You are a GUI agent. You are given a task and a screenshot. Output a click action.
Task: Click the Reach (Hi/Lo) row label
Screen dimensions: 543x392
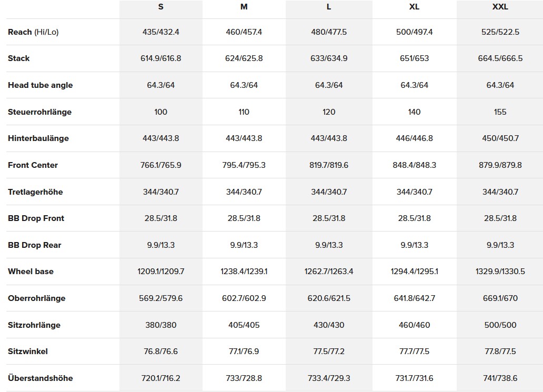(33, 32)
